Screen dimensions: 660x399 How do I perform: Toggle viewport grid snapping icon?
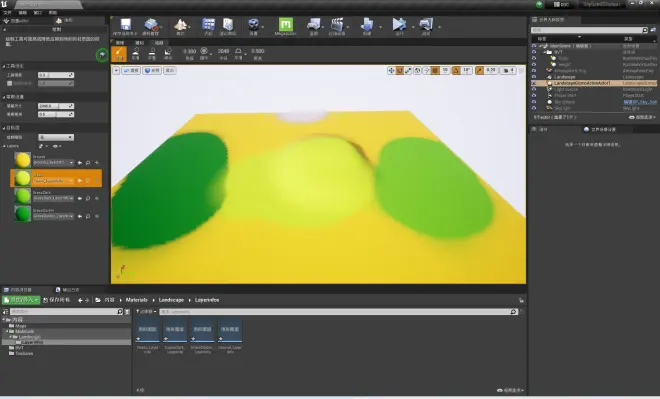(x=436, y=70)
